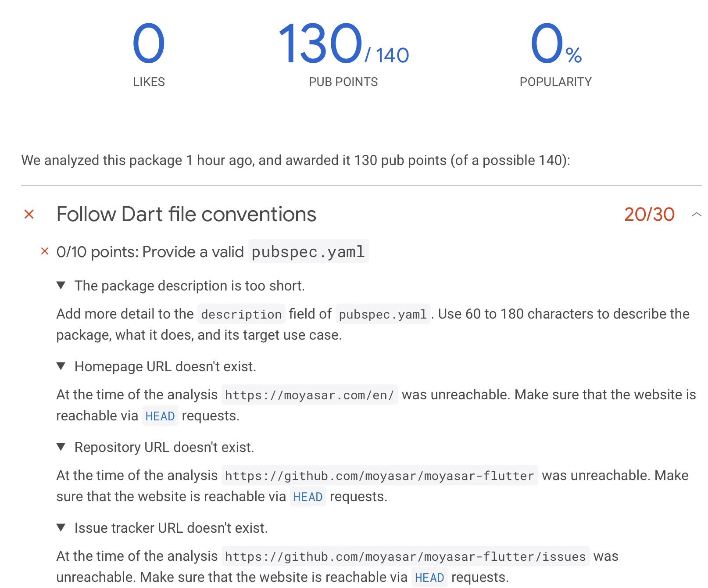Click the red X on the "0/10 points" row

tap(44, 251)
